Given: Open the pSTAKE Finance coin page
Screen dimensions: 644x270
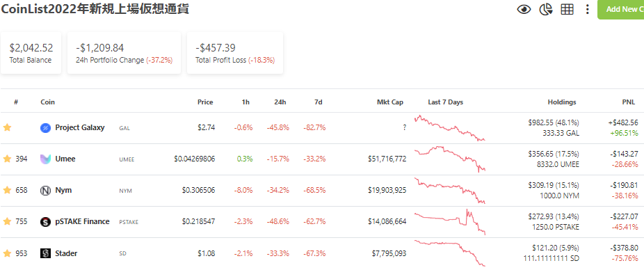Looking at the screenshot, I should [x=82, y=222].
